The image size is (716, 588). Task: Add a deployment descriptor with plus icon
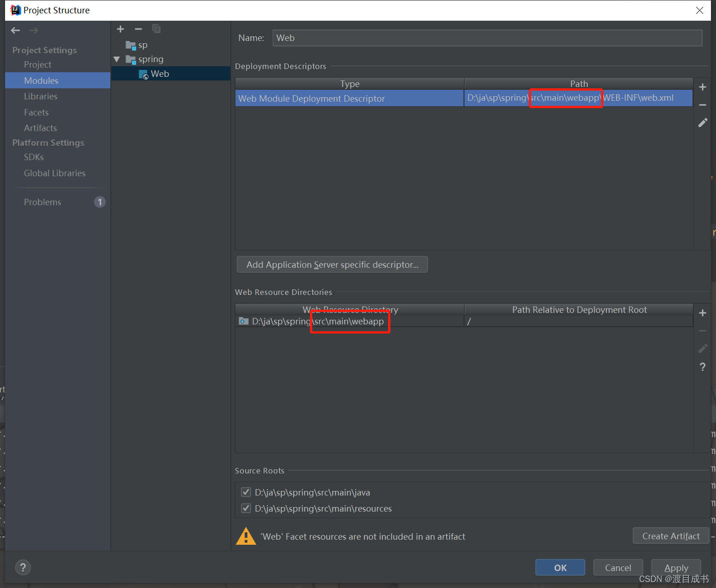[703, 87]
